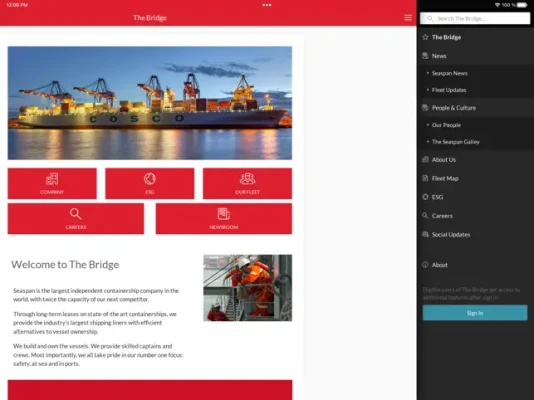
Task: Tap the battery status icon
Action: click(x=522, y=5)
